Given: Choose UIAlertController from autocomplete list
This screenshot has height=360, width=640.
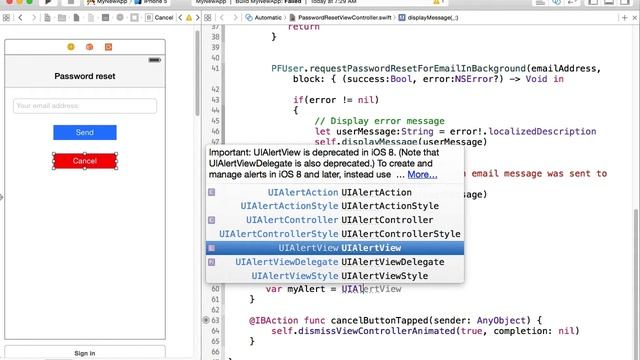Looking at the screenshot, I should point(335,220).
